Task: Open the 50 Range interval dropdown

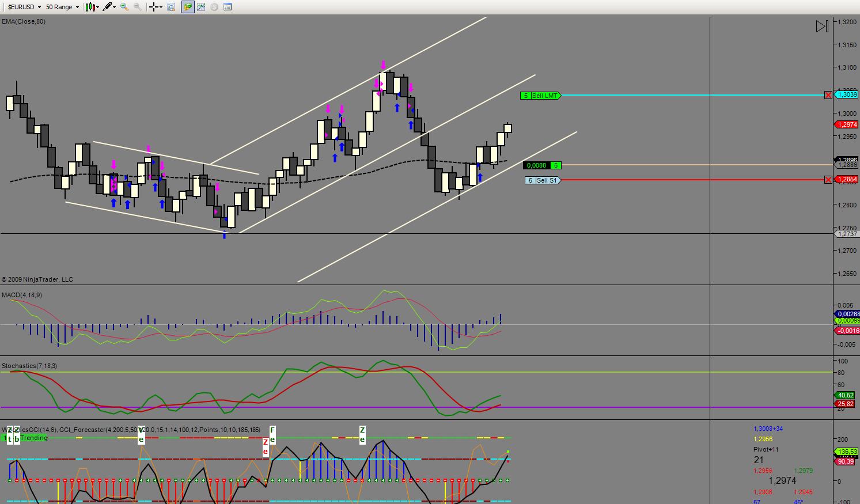Action: click(x=62, y=7)
